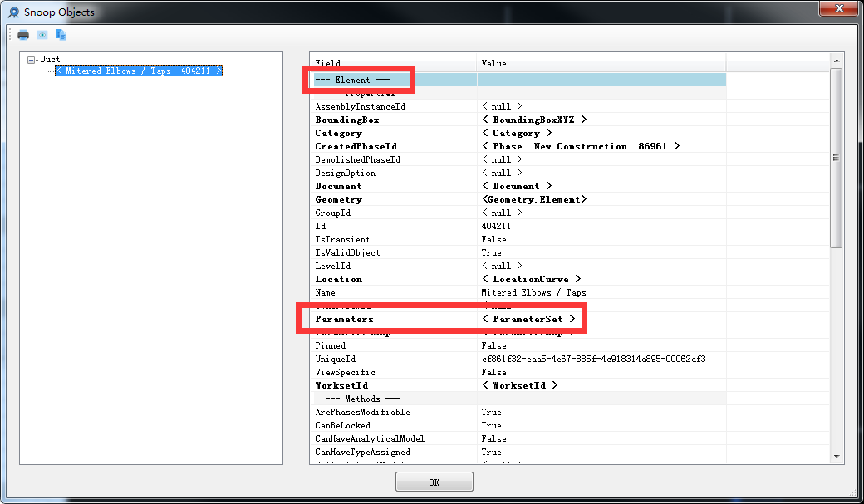Select the ViewSpecific row
Image resolution: width=864 pixels, height=504 pixels.
coord(518,372)
